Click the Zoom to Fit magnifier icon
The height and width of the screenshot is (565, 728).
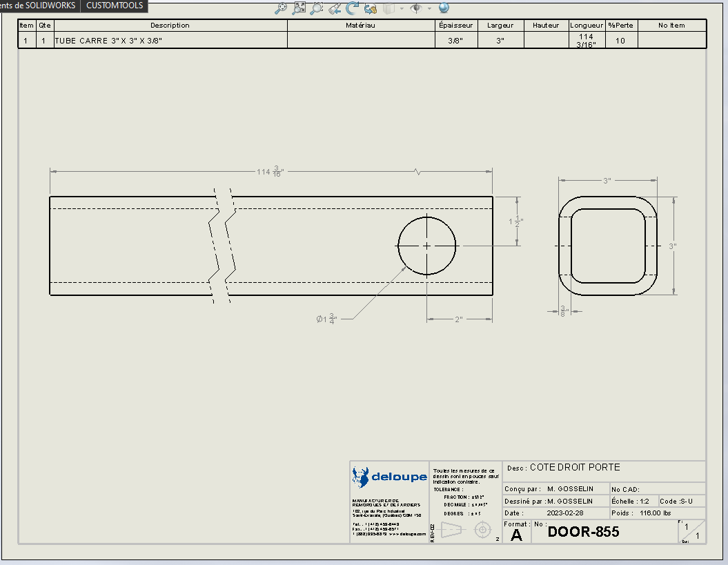click(x=281, y=8)
